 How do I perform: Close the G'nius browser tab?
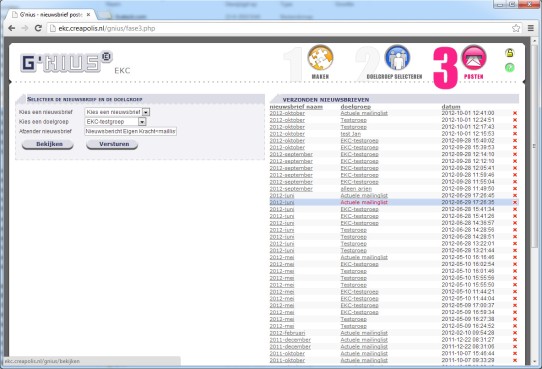click(88, 15)
